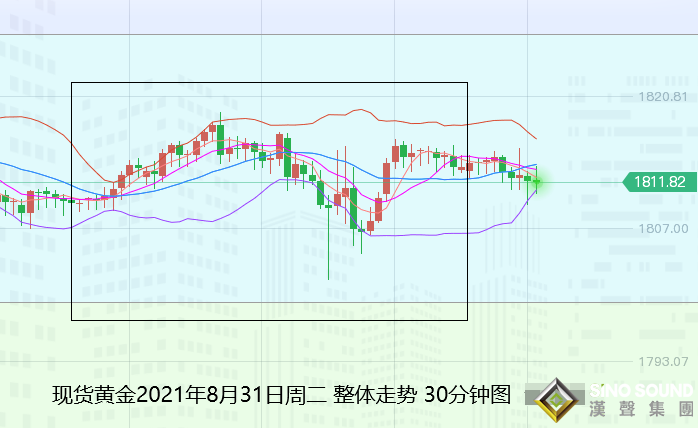698x428 pixels.
Task: Click the 1793.07 price axis label
Action: tap(662, 361)
